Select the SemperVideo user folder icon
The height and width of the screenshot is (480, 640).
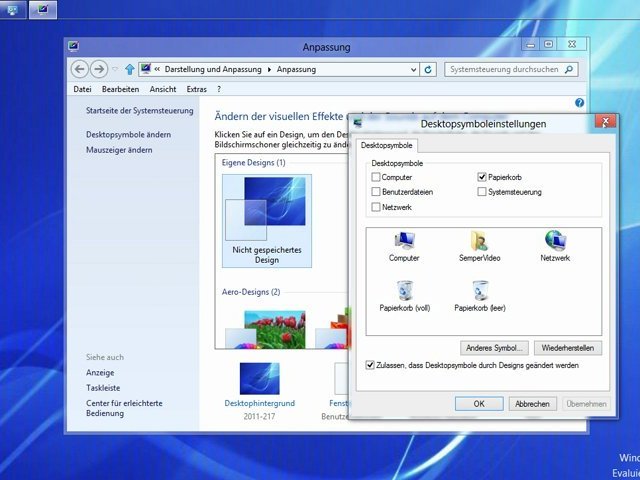[479, 241]
